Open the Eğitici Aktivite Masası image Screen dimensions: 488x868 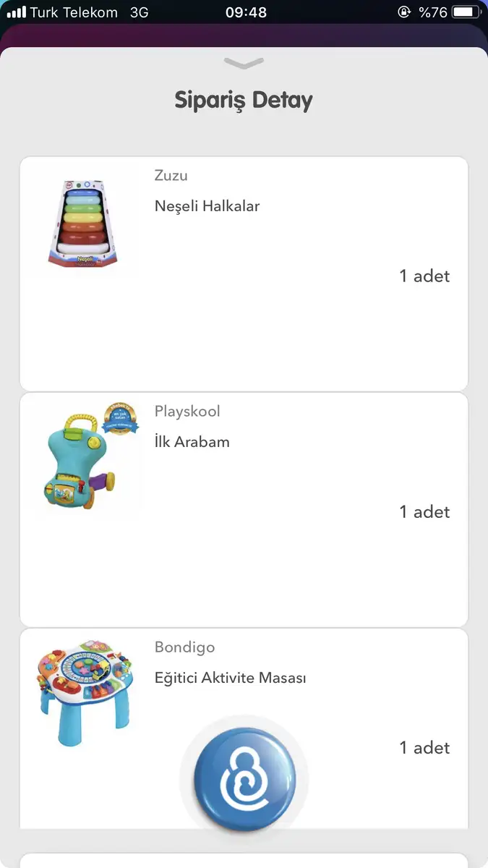point(86,692)
